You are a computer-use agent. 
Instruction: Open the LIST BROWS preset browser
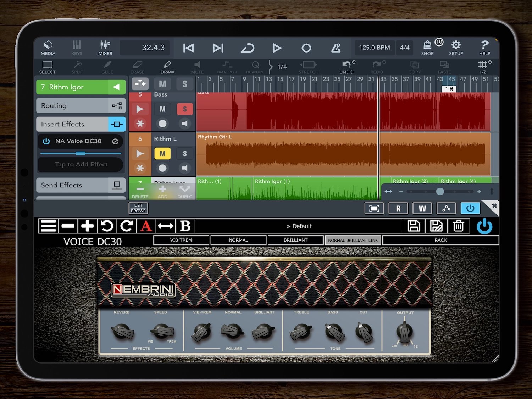(x=138, y=208)
